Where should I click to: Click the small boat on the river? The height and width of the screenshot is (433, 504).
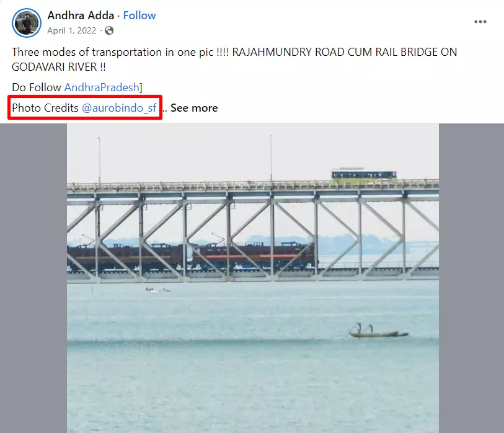point(378,331)
